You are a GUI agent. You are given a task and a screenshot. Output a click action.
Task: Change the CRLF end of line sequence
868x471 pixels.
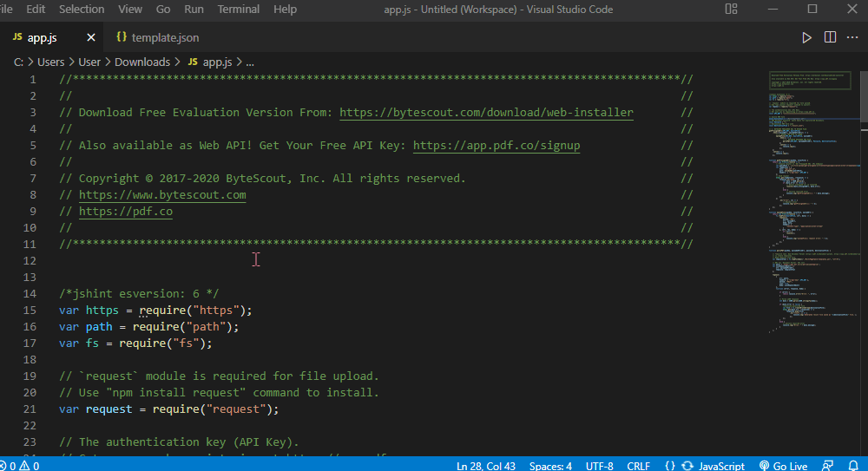click(638, 466)
